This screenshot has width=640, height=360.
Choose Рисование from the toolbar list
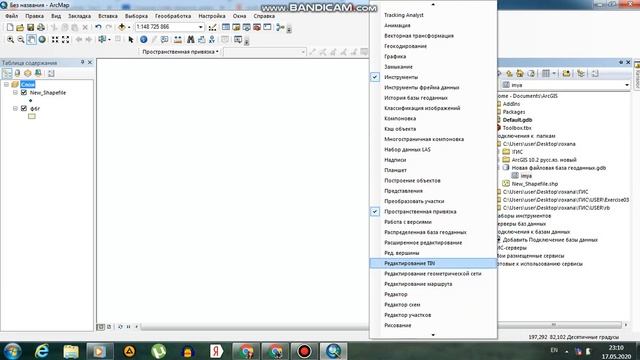tap(433, 325)
